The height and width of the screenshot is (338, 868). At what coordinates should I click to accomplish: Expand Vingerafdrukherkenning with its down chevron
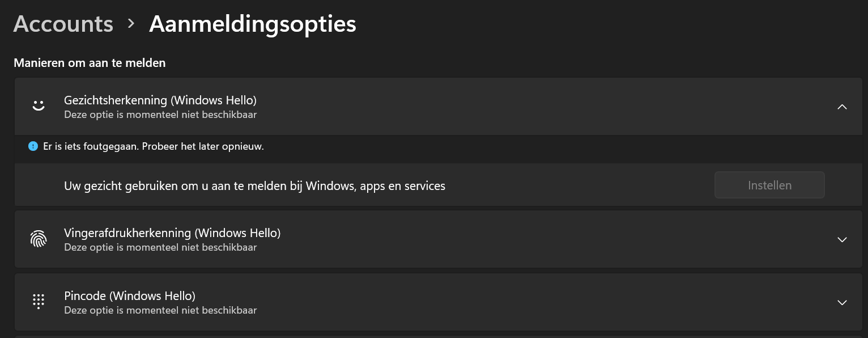(842, 239)
